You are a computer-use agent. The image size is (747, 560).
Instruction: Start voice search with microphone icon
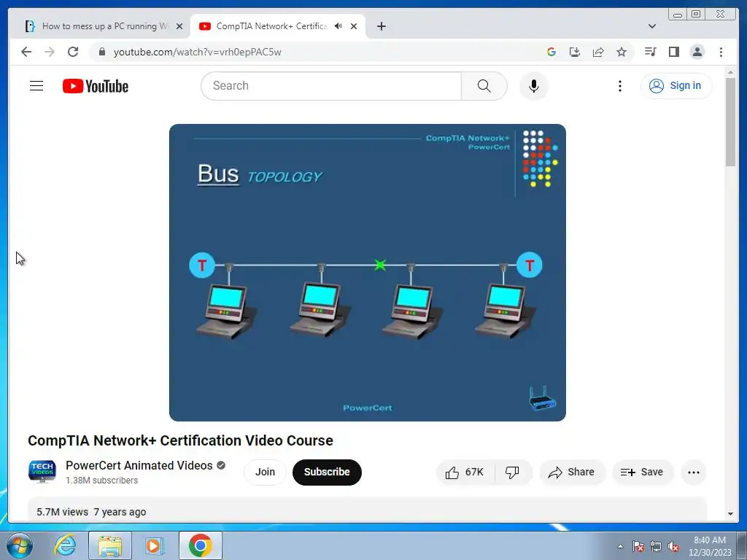point(533,86)
